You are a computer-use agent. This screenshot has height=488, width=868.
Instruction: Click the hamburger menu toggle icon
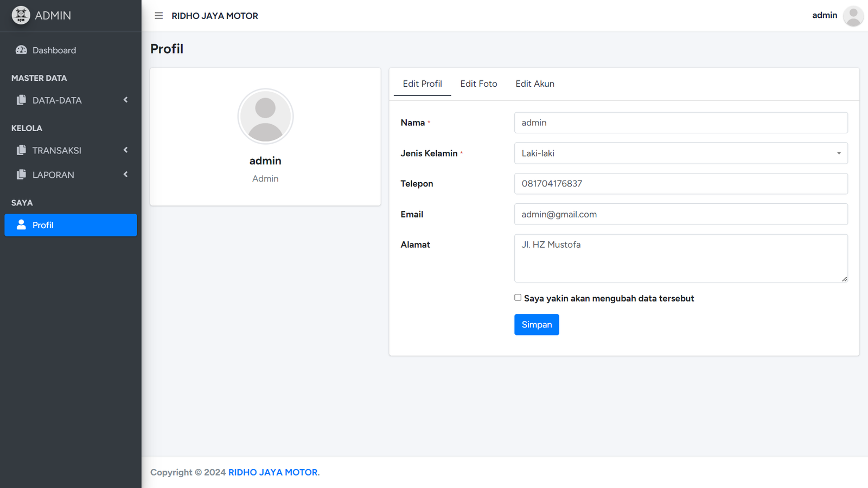point(158,16)
